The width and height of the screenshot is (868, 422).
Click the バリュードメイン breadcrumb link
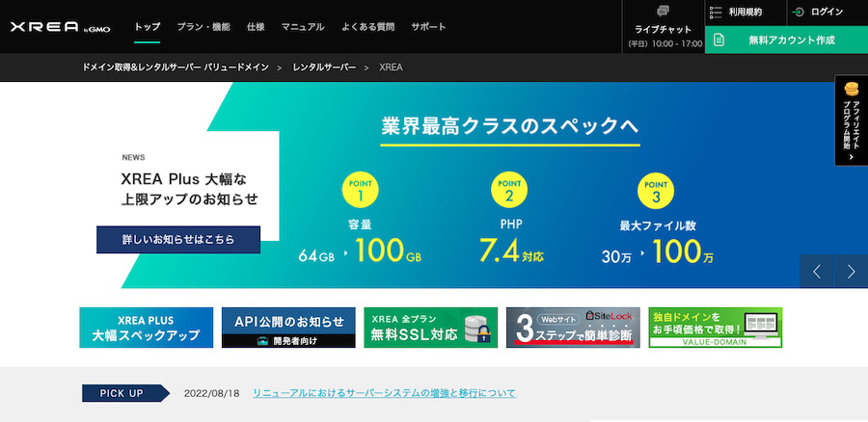click(x=176, y=67)
